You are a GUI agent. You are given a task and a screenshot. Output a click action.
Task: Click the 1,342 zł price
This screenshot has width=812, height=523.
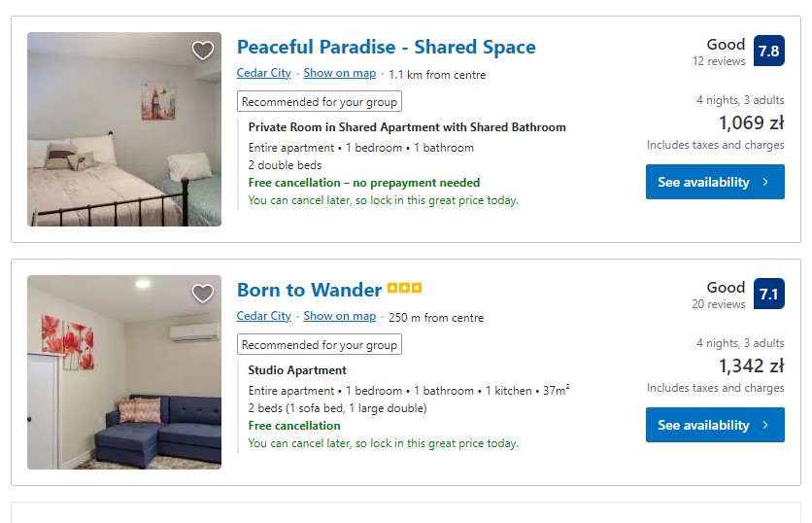tap(751, 366)
